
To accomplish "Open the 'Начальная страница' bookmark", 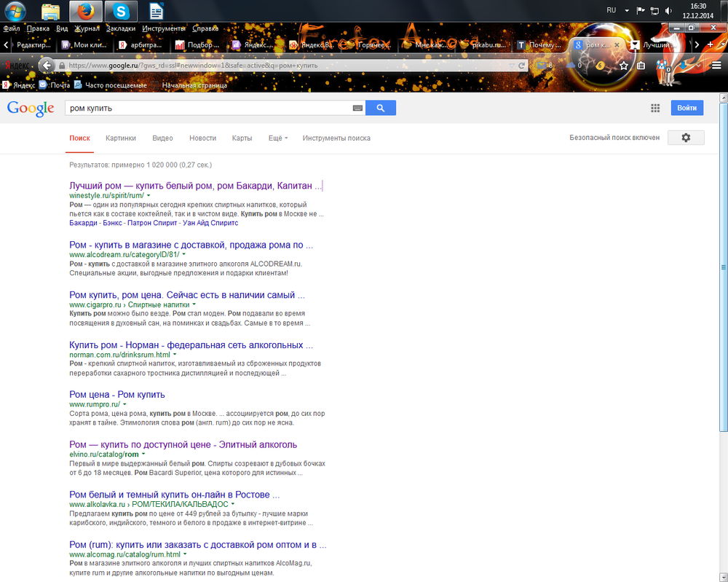I will click(x=190, y=85).
